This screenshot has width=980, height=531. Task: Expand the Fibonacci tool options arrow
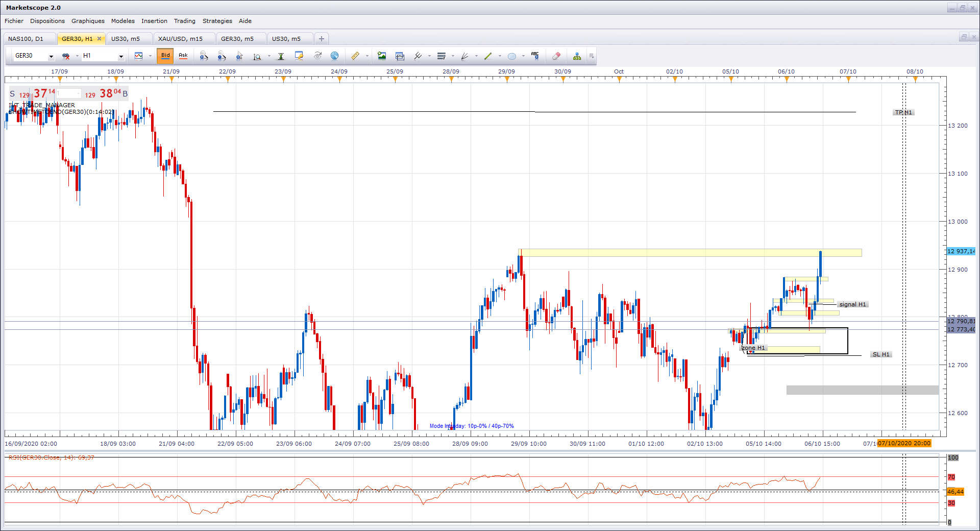[453, 56]
